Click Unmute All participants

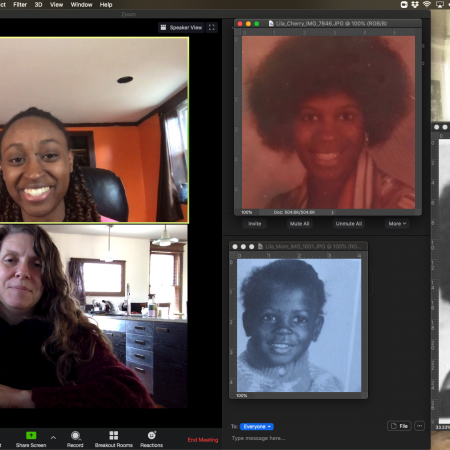pos(349,224)
